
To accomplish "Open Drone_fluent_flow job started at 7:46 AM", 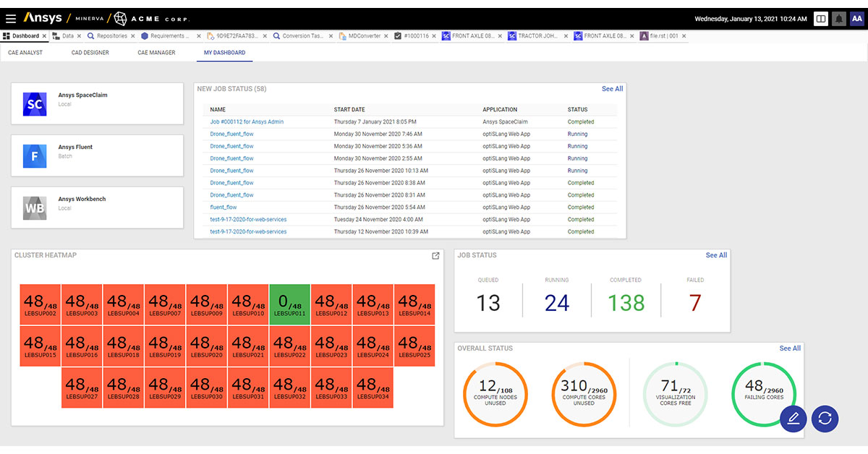I will click(x=231, y=134).
